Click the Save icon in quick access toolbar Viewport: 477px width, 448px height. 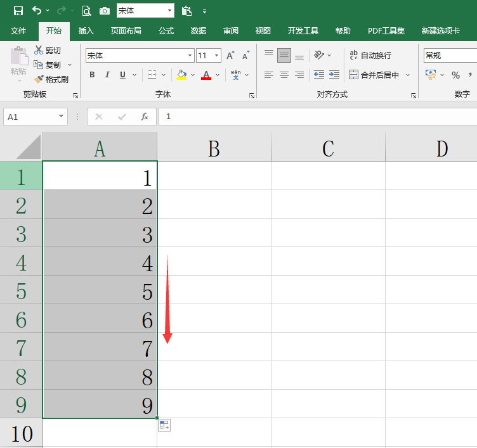click(18, 11)
